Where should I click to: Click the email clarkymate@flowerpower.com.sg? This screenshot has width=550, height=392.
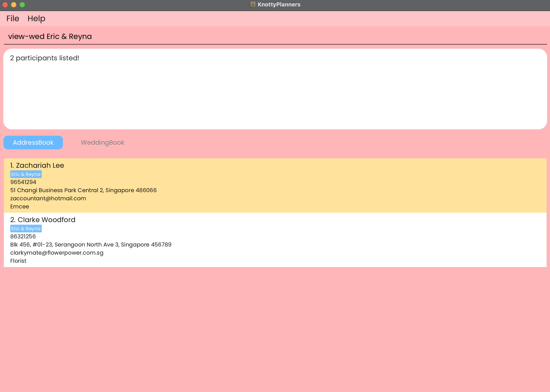click(x=57, y=253)
